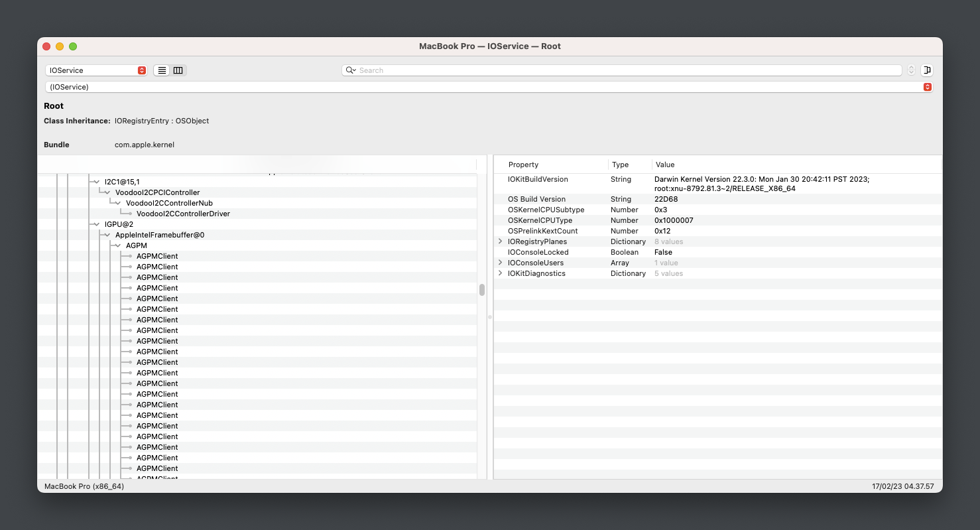The image size is (980, 530).
Task: Select VoodooI2CControllerDriver in the tree
Action: point(183,214)
